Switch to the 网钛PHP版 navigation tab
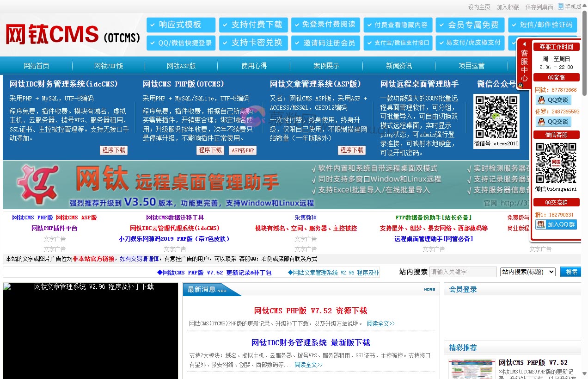588x379 pixels. point(109,66)
